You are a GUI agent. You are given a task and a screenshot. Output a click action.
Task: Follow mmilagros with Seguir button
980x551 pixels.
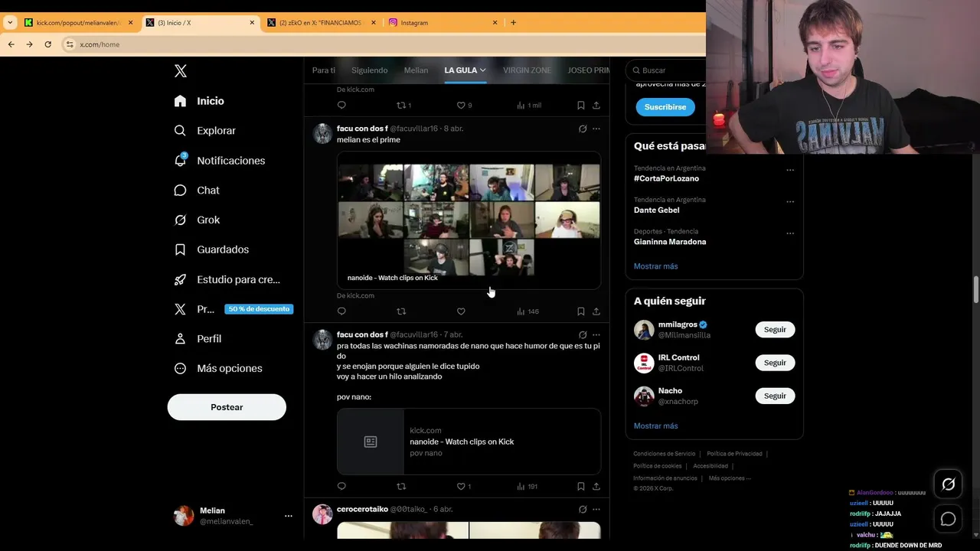click(x=775, y=330)
